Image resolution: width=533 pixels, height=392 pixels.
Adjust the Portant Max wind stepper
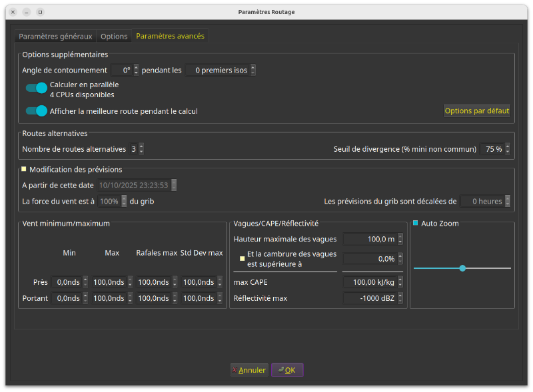click(129, 298)
